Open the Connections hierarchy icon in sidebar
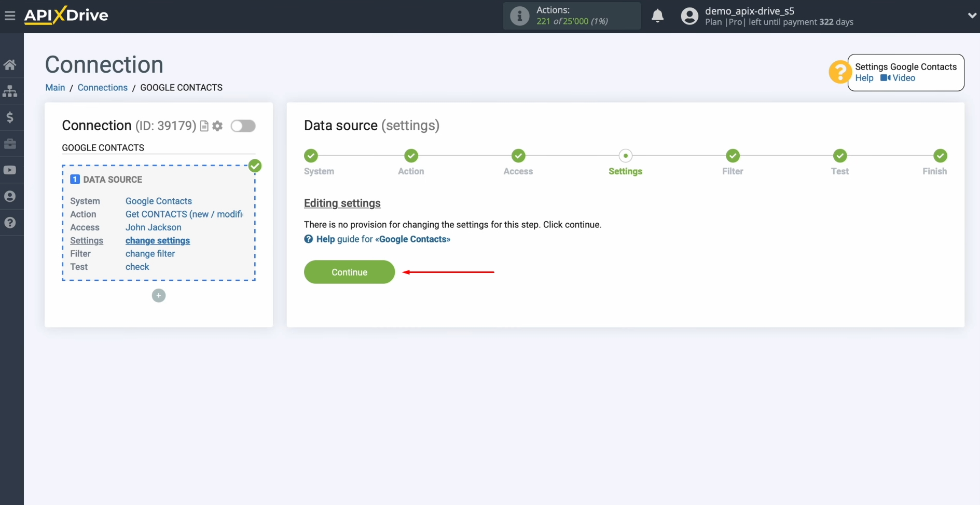This screenshot has height=505, width=980. coord(10,91)
